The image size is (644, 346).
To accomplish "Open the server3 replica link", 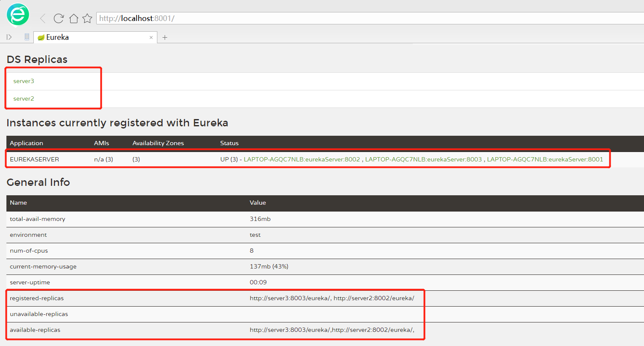I will (x=24, y=81).
